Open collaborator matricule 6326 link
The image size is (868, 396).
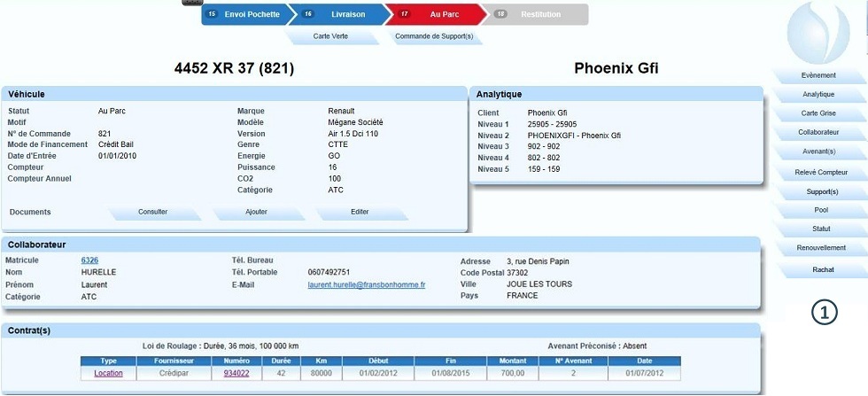89,260
